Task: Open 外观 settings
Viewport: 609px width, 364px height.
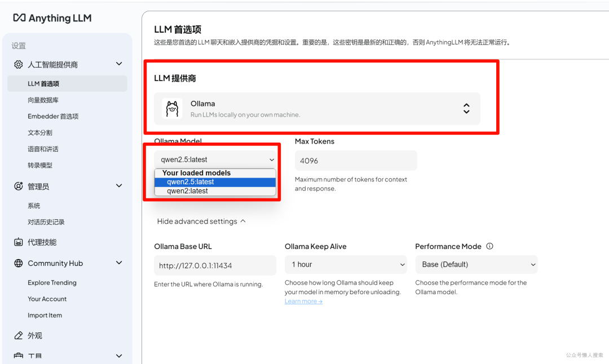Action: 35,335
